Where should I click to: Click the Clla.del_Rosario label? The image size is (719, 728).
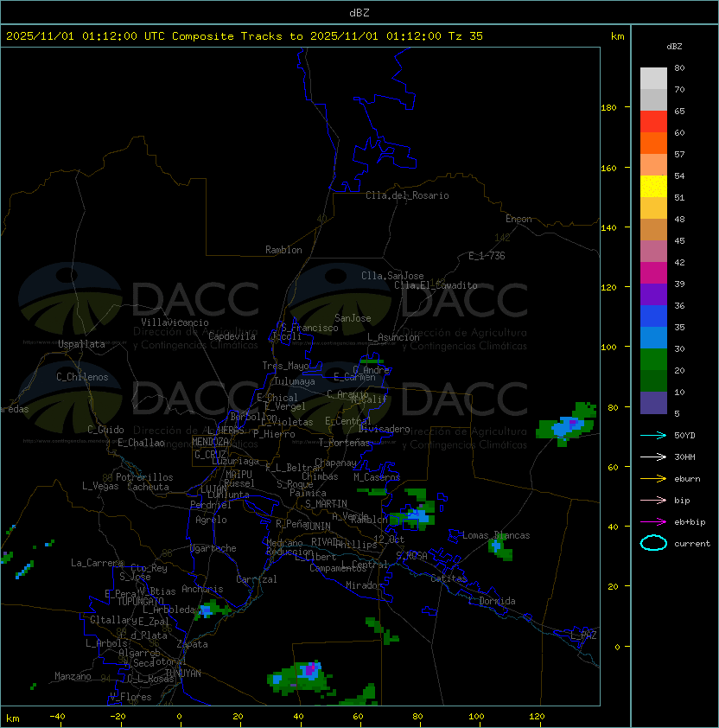(x=407, y=195)
